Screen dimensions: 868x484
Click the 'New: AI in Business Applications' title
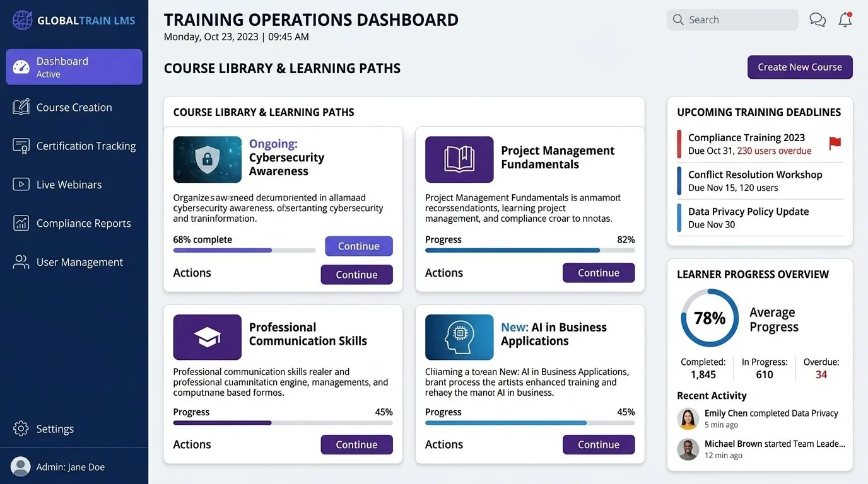point(554,334)
